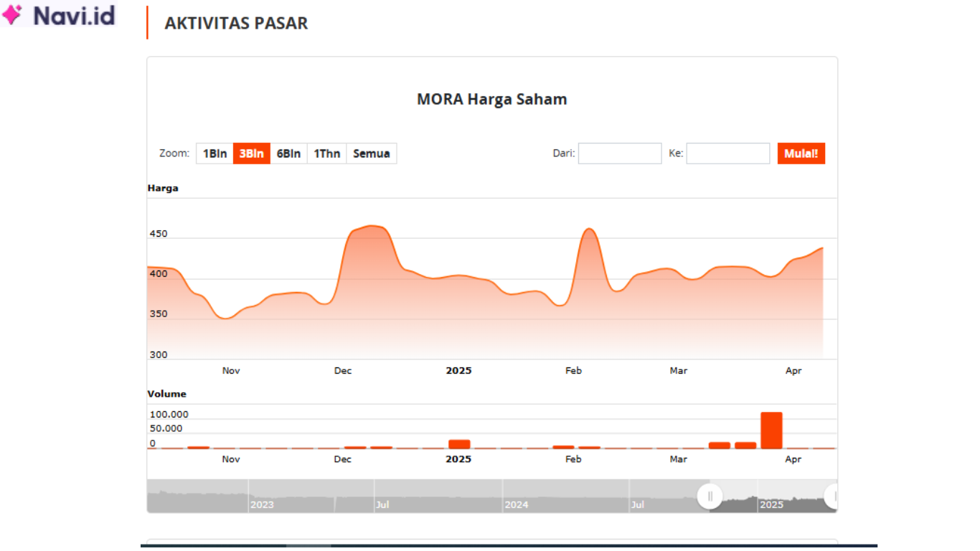This screenshot has height=551, width=980.
Task: Click the 2023 label in navigator timeline
Action: click(x=262, y=505)
